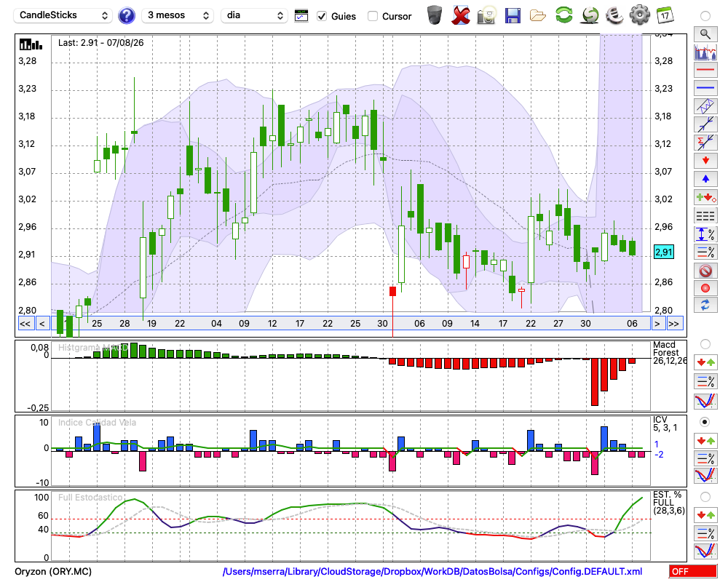
Task: Select the channel drawing tool
Action: point(705,106)
